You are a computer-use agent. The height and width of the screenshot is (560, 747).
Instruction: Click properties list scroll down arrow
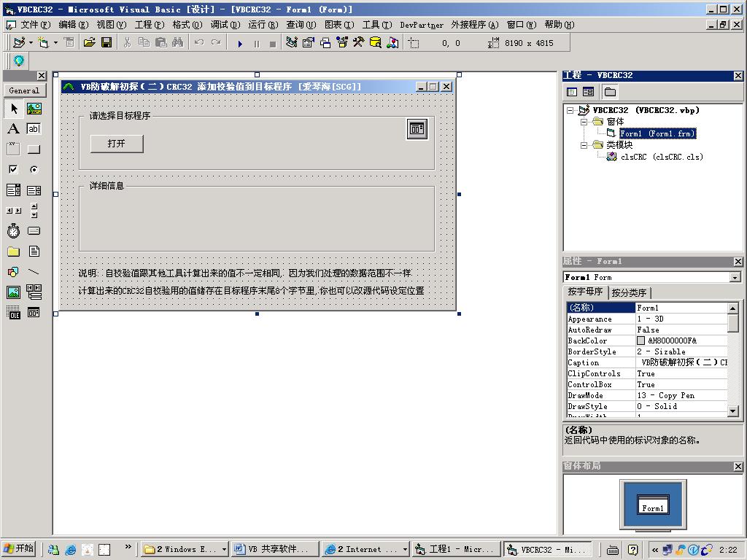click(733, 411)
